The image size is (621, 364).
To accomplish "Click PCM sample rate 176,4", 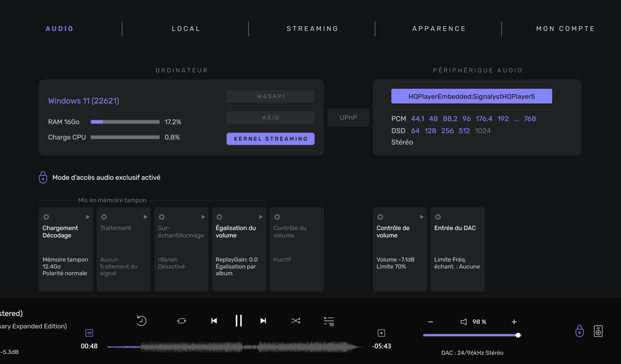I will point(484,119).
